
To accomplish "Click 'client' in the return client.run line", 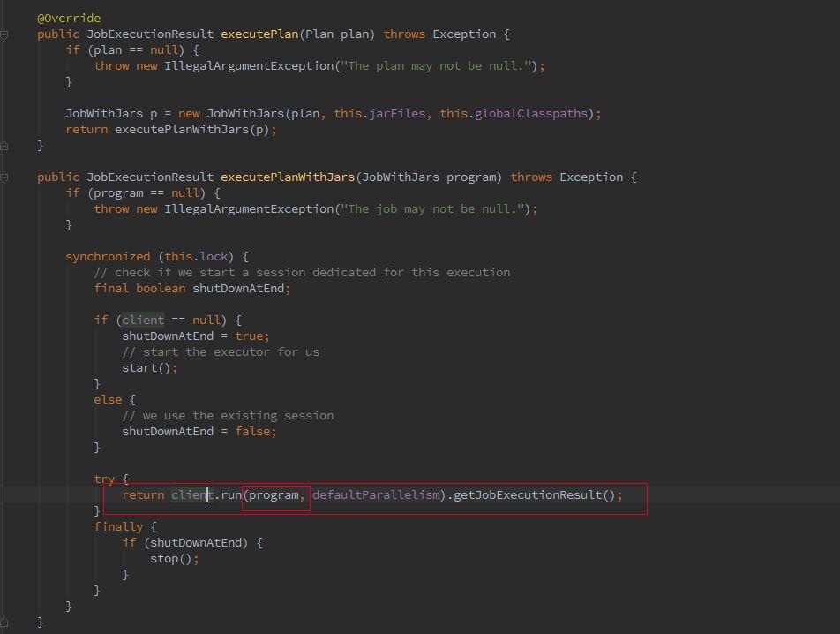I will (192, 495).
